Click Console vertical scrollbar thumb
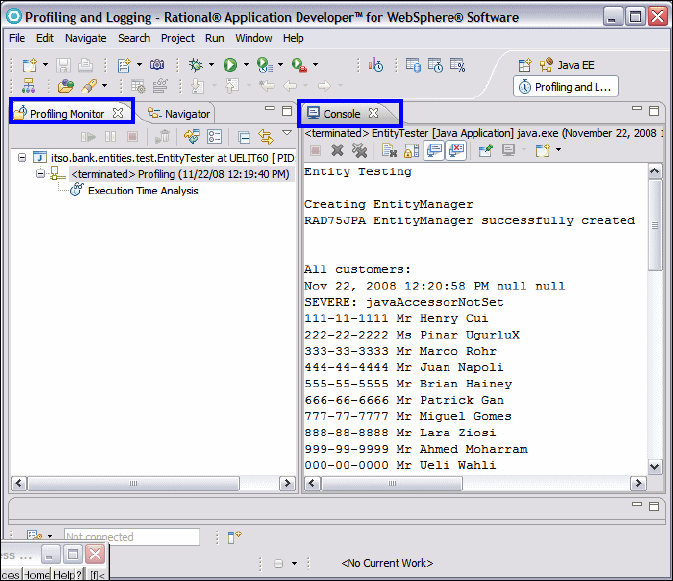The image size is (673, 581). pos(655,225)
